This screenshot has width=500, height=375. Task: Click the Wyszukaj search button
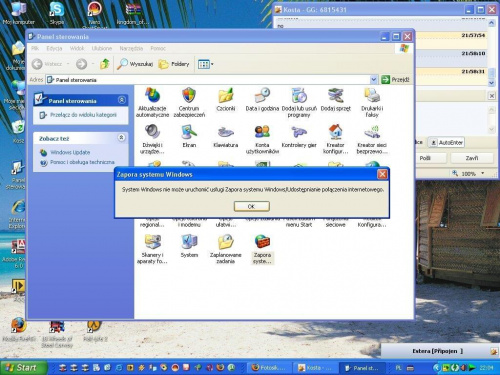tap(135, 64)
